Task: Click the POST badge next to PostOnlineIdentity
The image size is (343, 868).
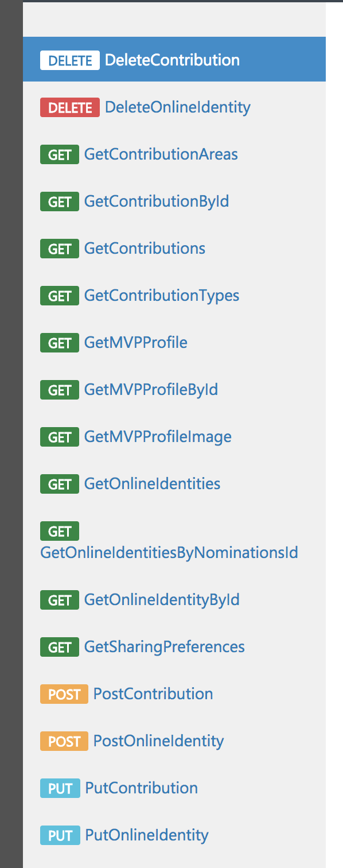Action: tap(64, 741)
